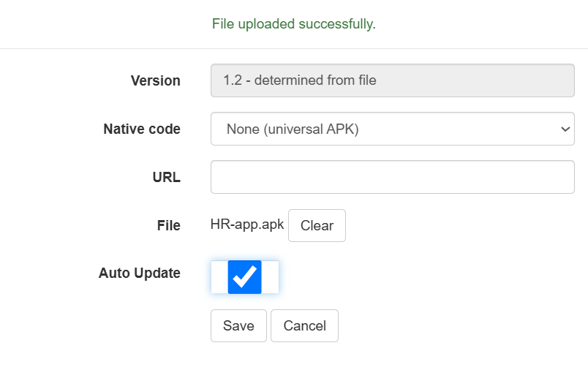Click the "File" row label

pyautogui.click(x=168, y=225)
